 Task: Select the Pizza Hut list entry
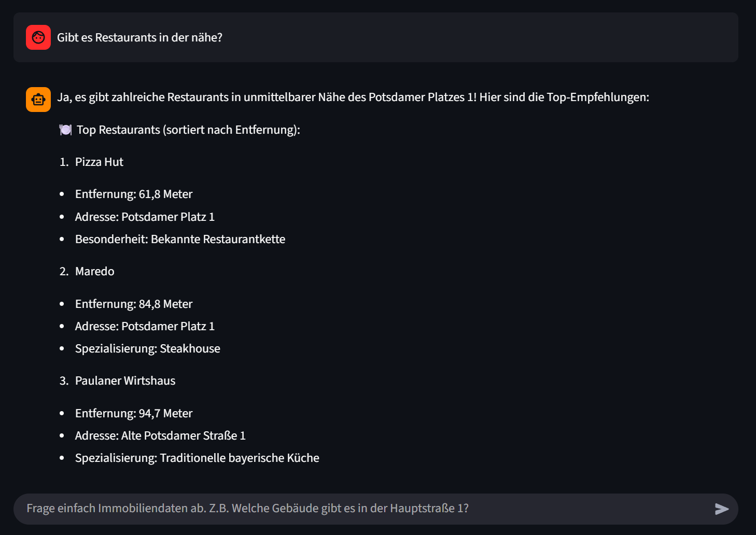[99, 162]
